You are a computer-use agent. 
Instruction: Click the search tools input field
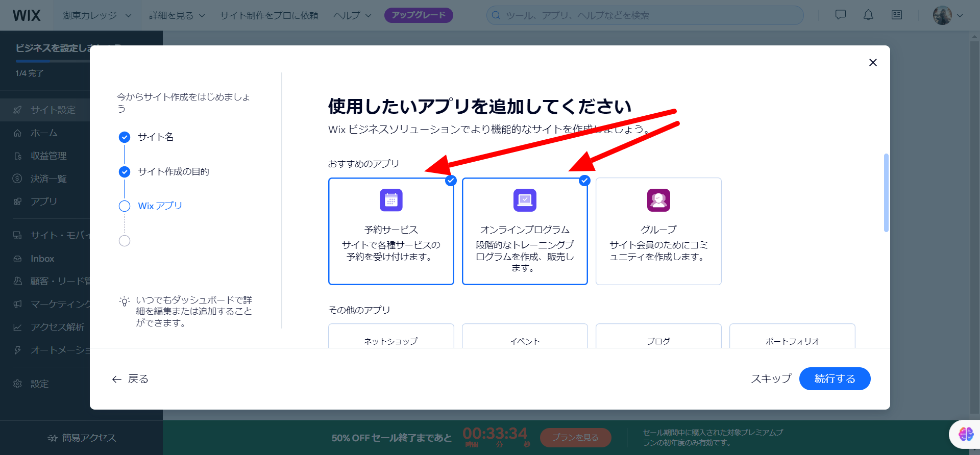(645, 15)
